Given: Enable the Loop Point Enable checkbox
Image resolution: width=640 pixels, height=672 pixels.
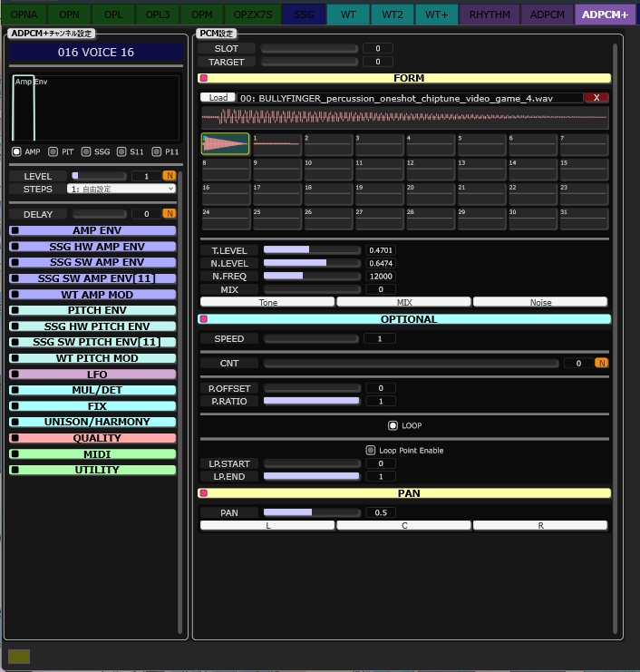Looking at the screenshot, I should point(371,451).
